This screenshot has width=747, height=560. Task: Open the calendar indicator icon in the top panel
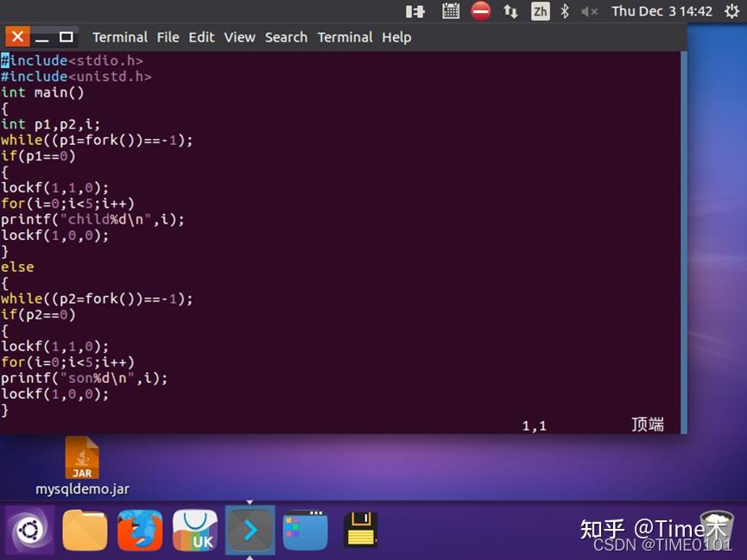pyautogui.click(x=450, y=11)
